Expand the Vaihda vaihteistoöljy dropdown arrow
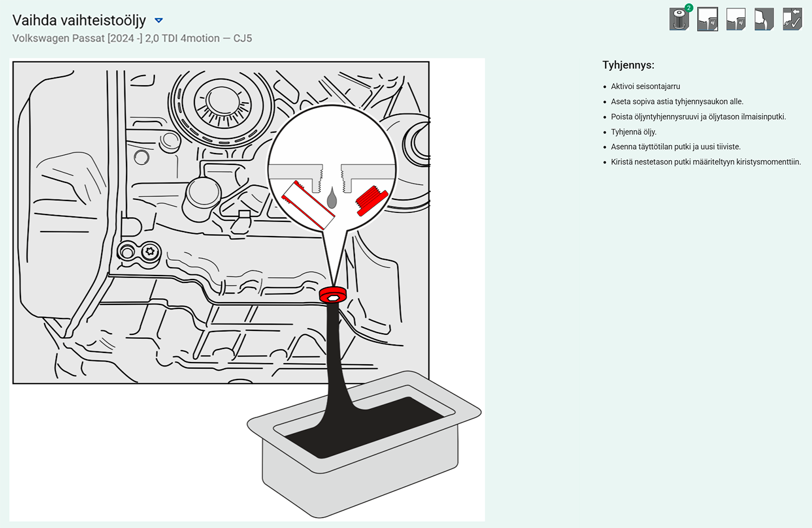 click(159, 20)
